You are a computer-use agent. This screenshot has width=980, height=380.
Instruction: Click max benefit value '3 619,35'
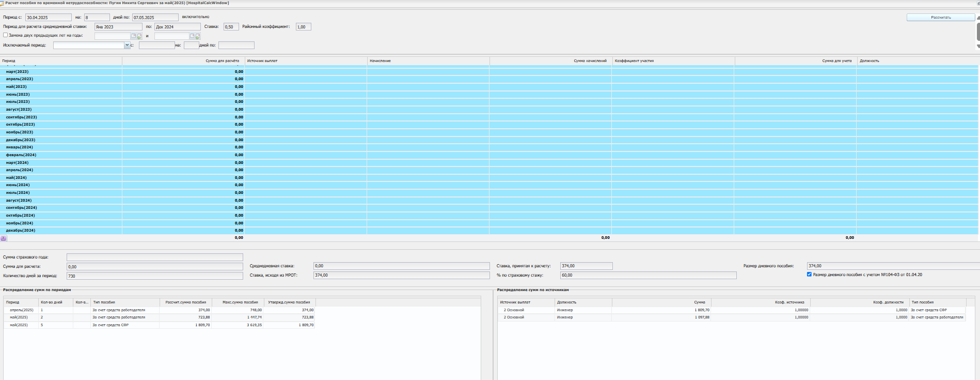254,325
